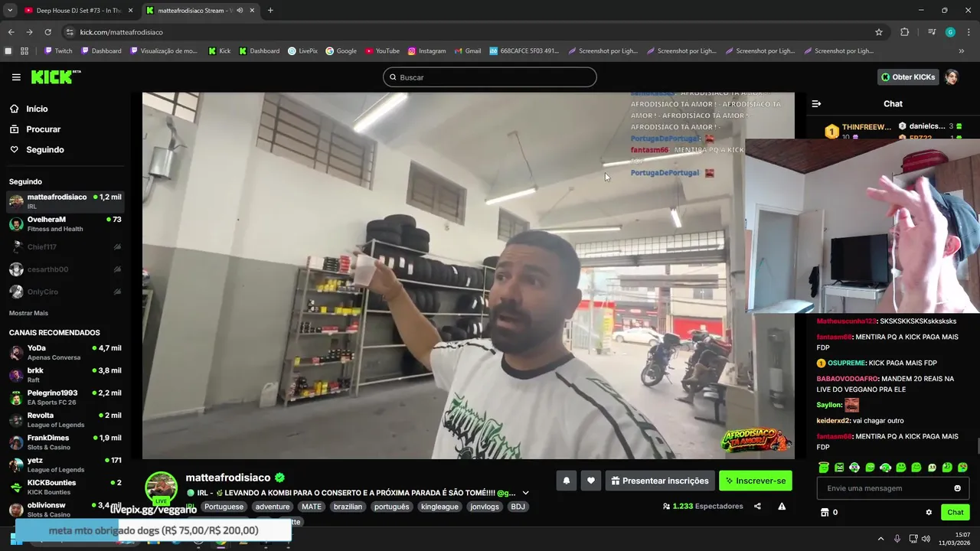Image resolution: width=980 pixels, height=551 pixels.
Task: Share the stream via share icon
Action: coord(757,506)
